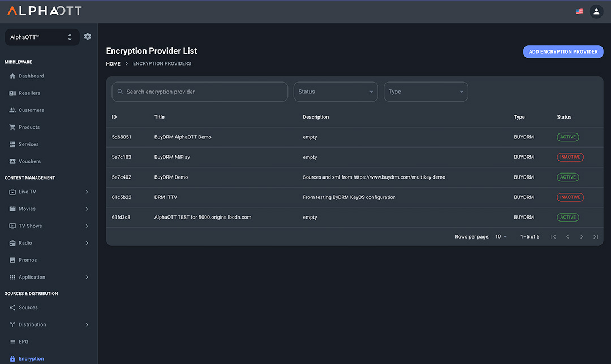The height and width of the screenshot is (364, 611).
Task: Click the settings gear next to AlphaOTT
Action: [x=87, y=37]
